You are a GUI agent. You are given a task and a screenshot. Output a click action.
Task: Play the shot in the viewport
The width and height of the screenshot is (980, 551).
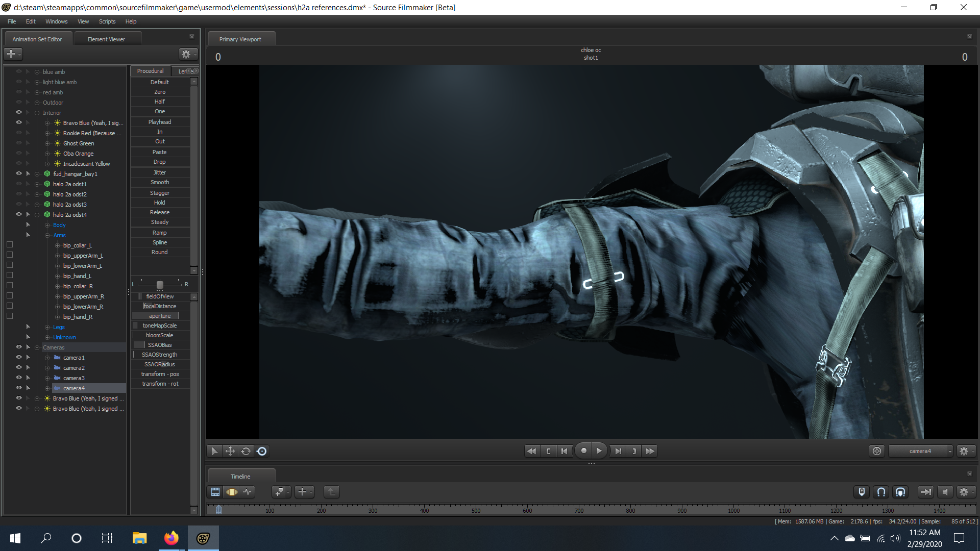[x=599, y=450]
